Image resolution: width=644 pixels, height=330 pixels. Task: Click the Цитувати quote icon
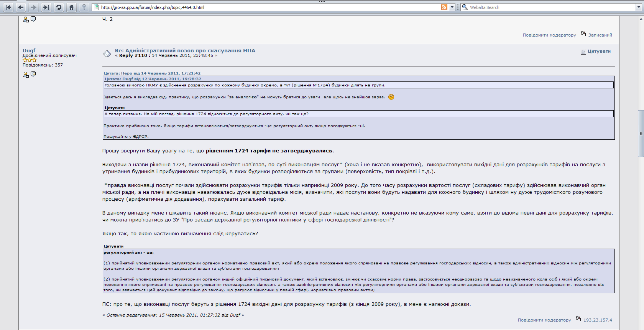point(583,52)
